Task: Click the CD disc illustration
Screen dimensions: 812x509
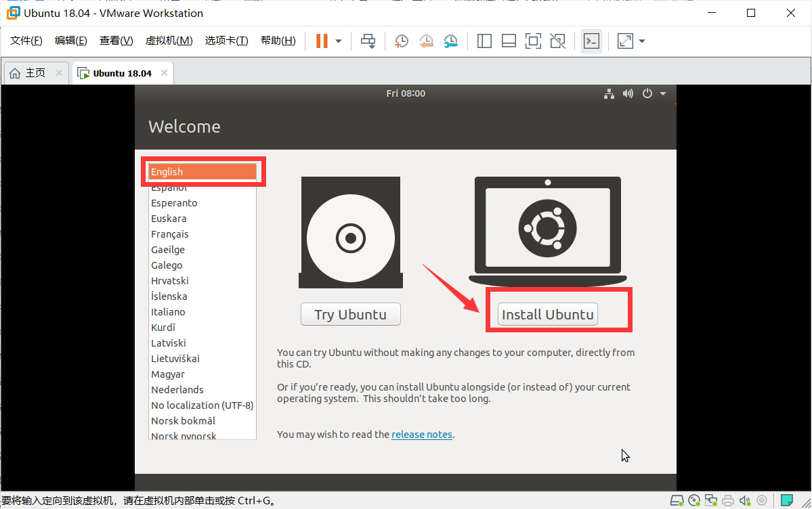Action: coord(351,232)
